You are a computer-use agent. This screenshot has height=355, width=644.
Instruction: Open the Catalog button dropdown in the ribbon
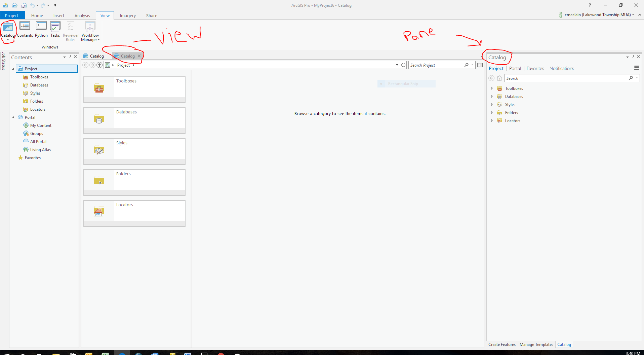pos(8,39)
